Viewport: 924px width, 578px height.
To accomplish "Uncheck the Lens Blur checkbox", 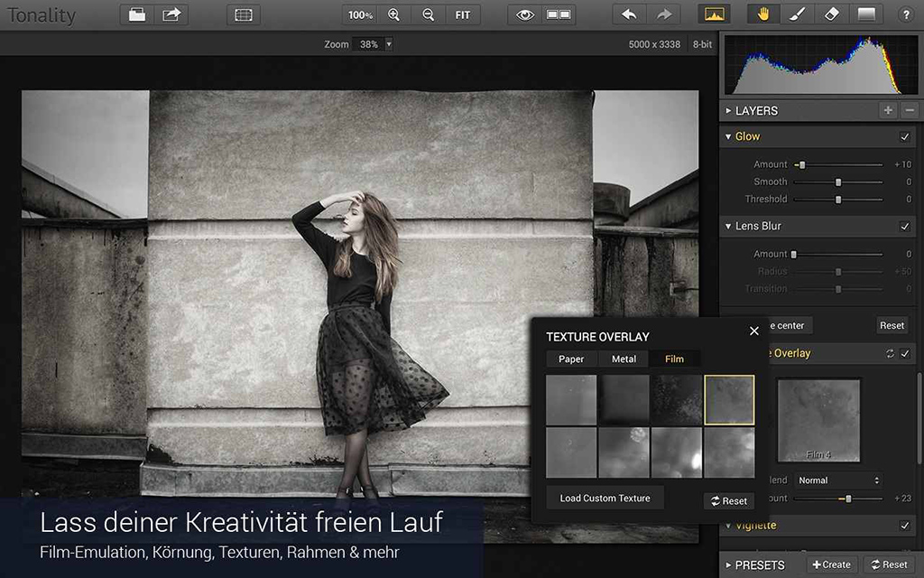I will point(904,226).
